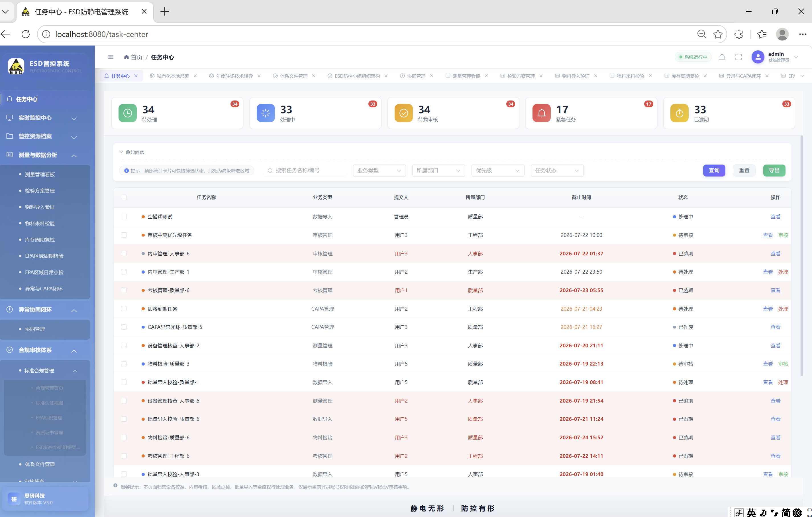Image resolution: width=812 pixels, height=517 pixels.
Task: Open the 任务状态 dropdown
Action: coord(557,171)
